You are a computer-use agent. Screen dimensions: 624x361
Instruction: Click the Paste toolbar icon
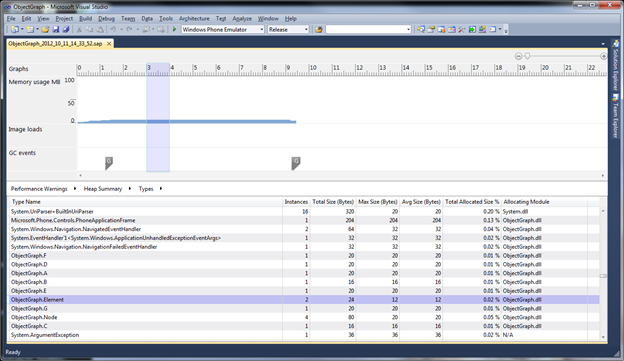[x=100, y=29]
